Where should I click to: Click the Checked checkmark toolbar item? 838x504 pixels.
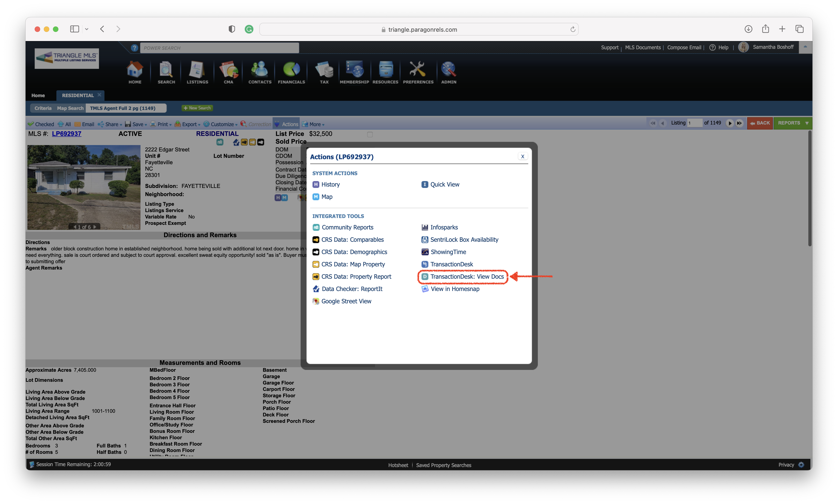pos(41,124)
